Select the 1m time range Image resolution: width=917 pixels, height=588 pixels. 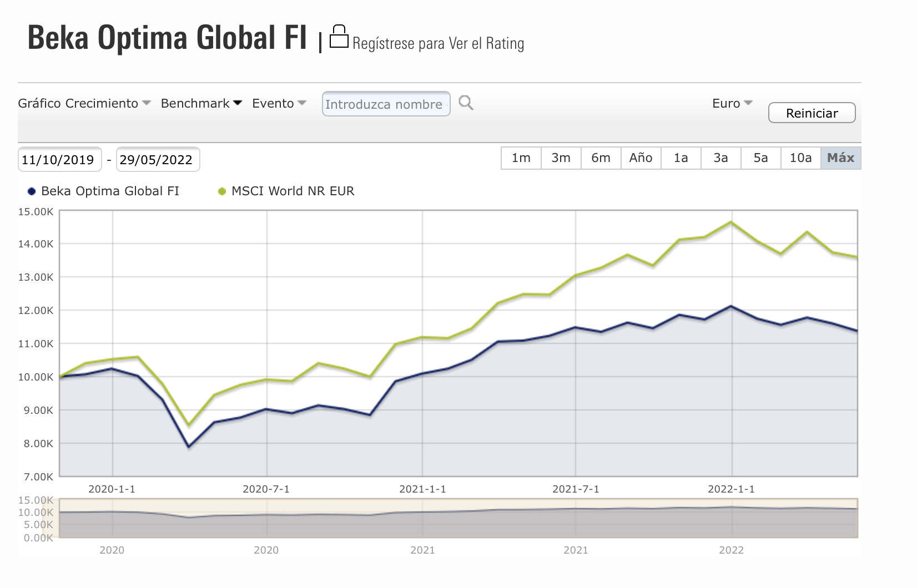[x=521, y=158]
